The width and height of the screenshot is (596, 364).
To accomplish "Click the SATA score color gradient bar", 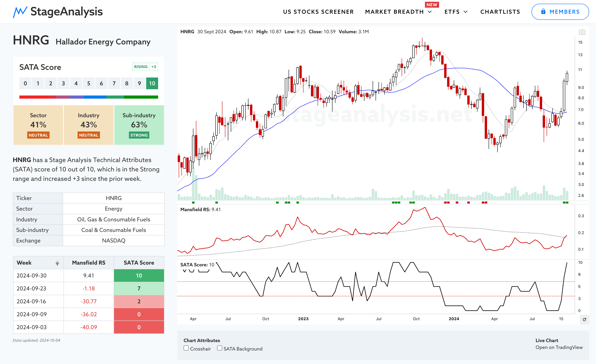I will [89, 97].
